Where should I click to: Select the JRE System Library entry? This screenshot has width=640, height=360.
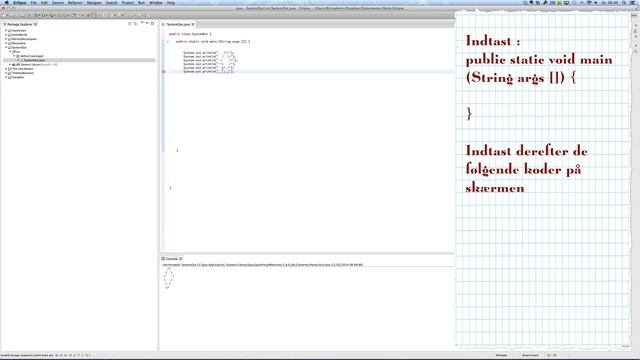(x=35, y=64)
